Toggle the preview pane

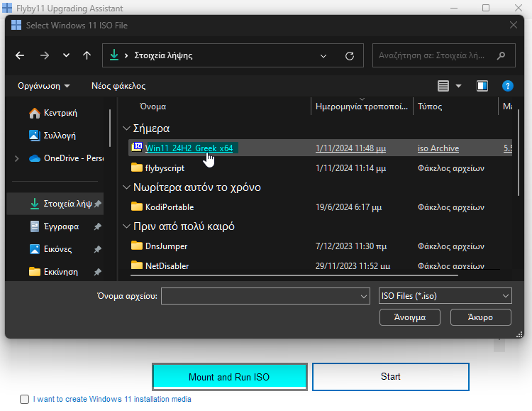point(482,86)
